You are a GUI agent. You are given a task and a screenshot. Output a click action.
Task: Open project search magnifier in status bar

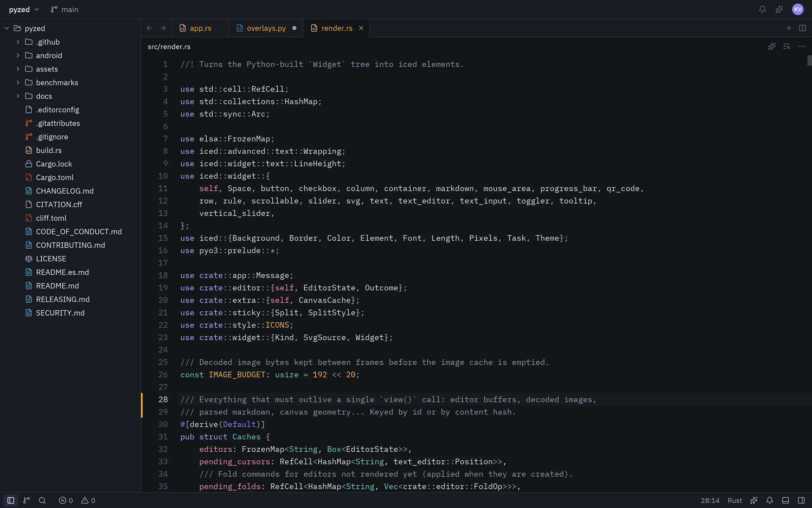point(42,500)
